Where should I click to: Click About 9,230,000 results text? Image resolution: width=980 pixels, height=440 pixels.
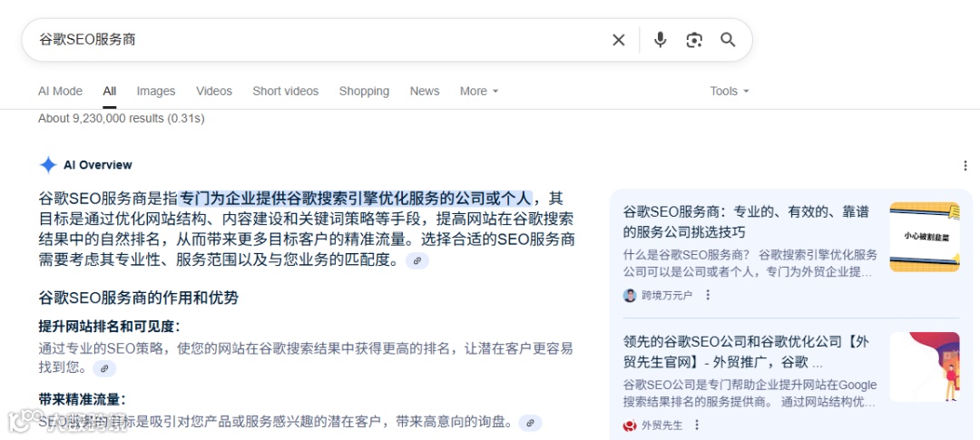coord(122,118)
